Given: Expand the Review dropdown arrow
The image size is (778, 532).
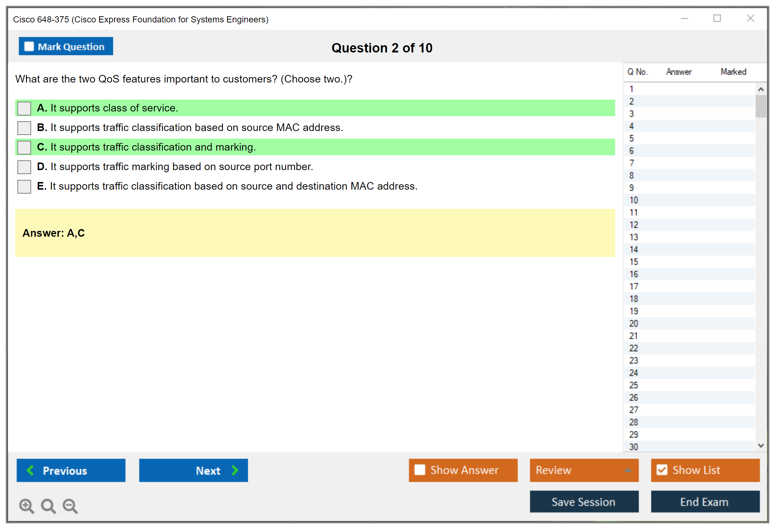Looking at the screenshot, I should pos(628,470).
